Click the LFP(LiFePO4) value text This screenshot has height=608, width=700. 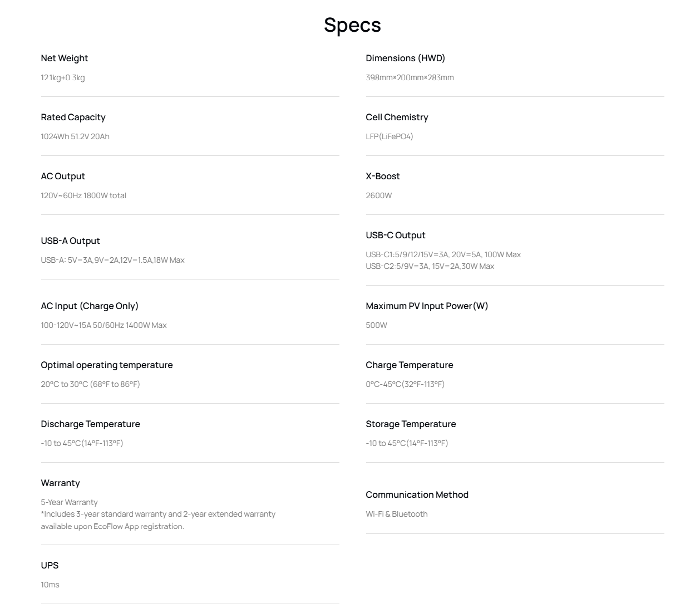click(390, 137)
